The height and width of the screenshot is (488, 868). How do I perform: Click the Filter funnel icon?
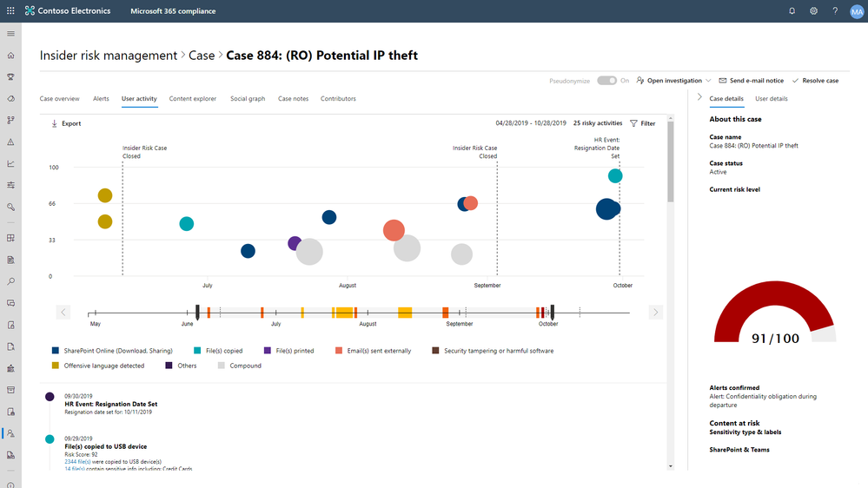click(x=634, y=123)
